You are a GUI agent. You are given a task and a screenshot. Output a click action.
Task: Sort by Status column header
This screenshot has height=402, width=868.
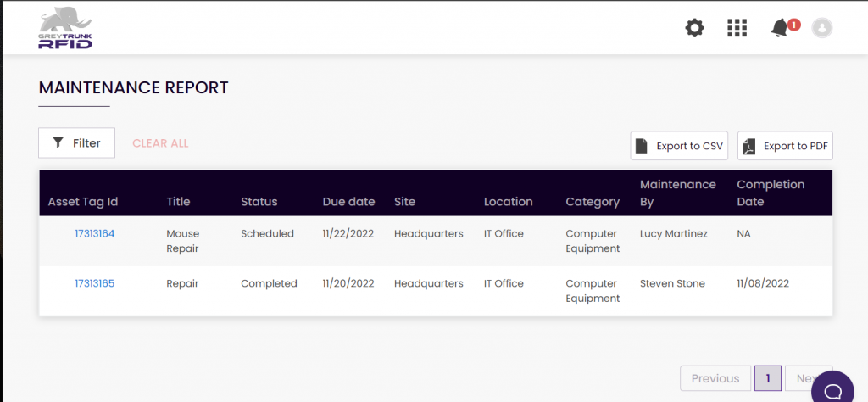coord(259,202)
